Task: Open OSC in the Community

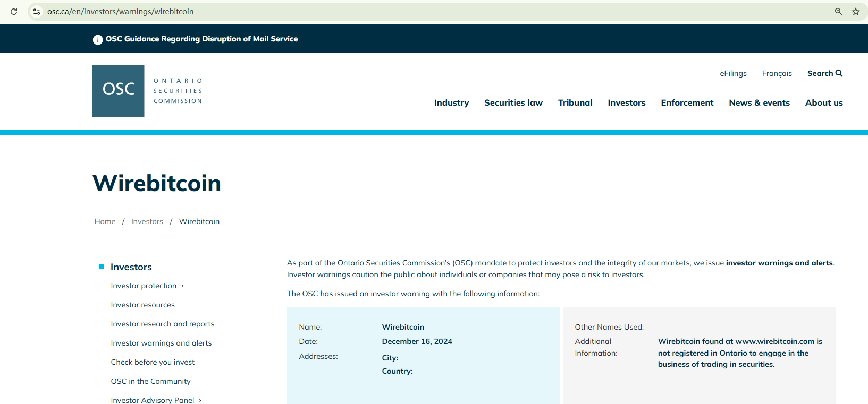Action: point(151,381)
